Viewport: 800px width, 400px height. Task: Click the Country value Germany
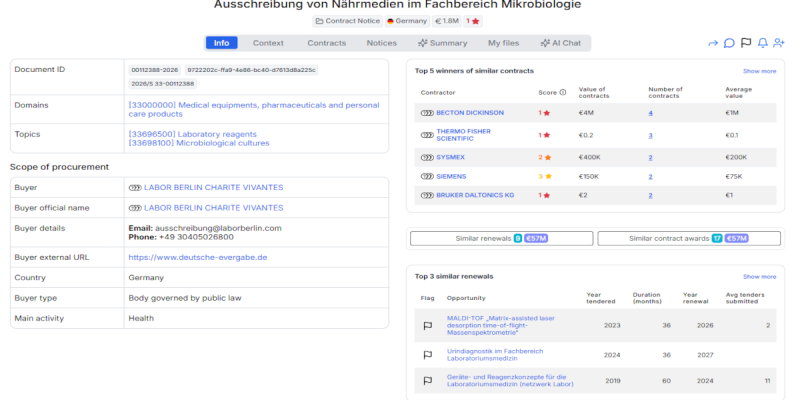[x=146, y=278]
